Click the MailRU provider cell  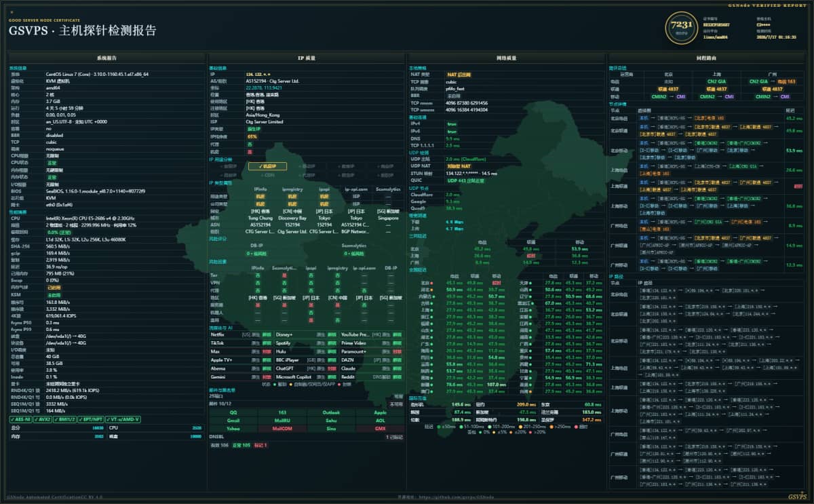tap(282, 421)
